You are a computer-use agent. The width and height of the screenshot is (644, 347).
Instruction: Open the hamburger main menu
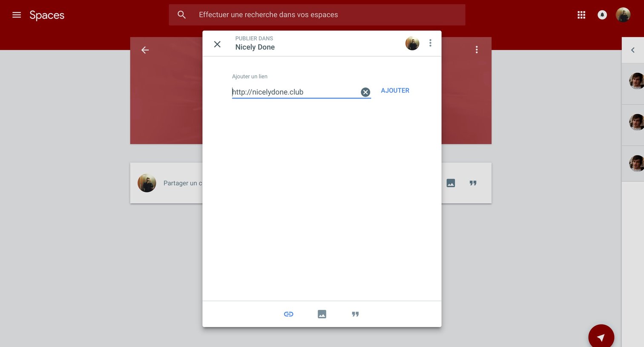click(x=17, y=15)
